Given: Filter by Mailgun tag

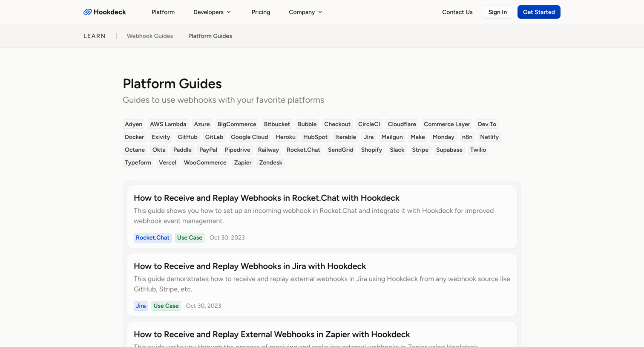Looking at the screenshot, I should (392, 137).
